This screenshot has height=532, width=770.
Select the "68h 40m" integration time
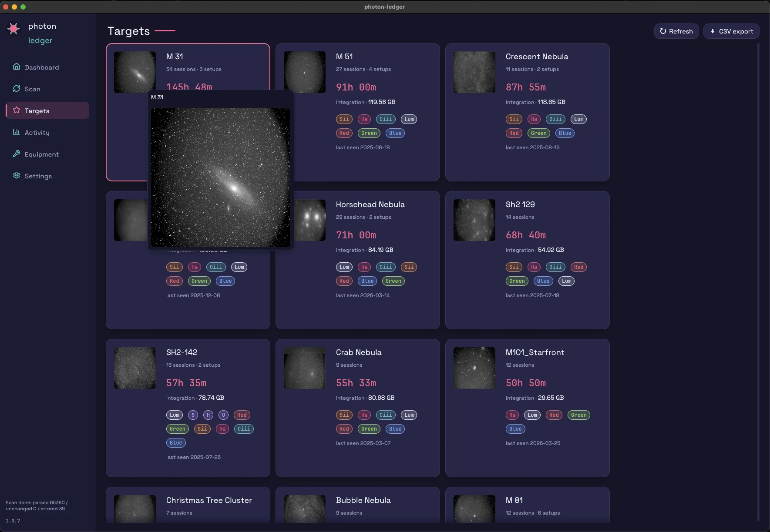[x=526, y=235]
